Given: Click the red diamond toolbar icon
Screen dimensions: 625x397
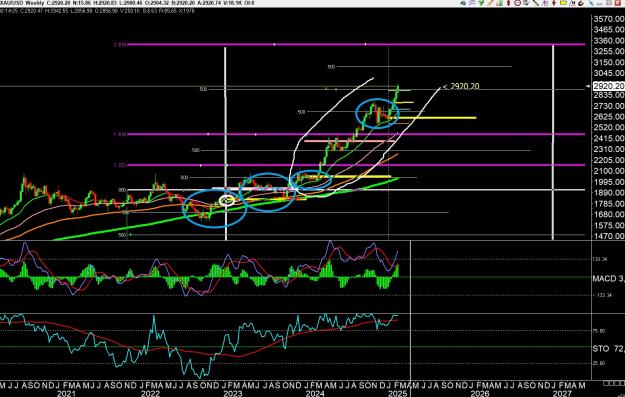Looking at the screenshot, I should point(509,3).
